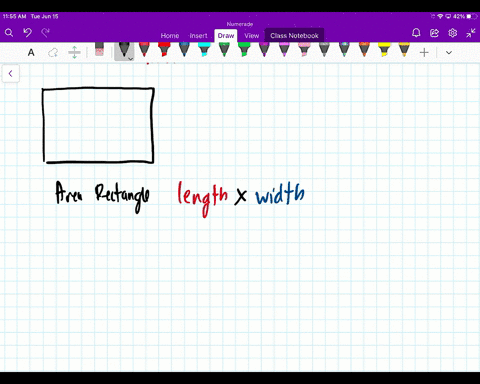Viewport: 480px width, 384px height.
Task: Select the blue pen
Action: (184, 49)
